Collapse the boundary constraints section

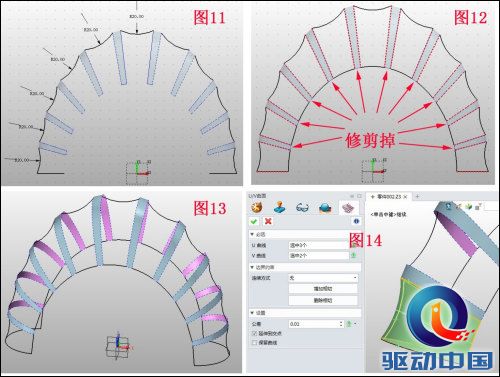252,267
